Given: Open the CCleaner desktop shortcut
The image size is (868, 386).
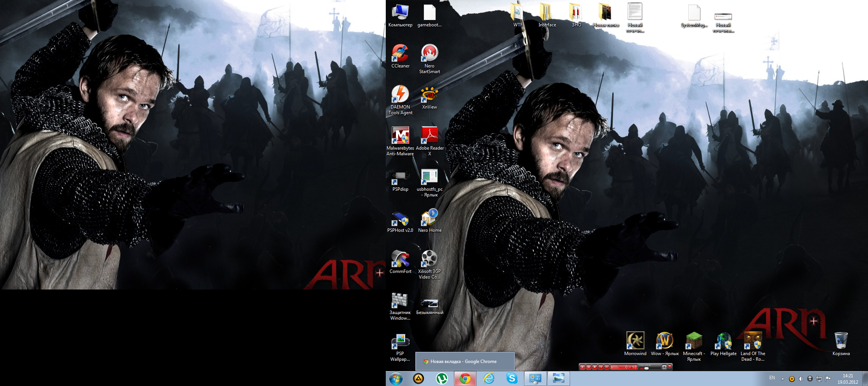Looking at the screenshot, I should [x=400, y=54].
